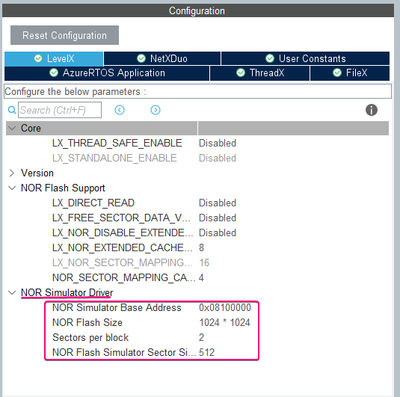Viewport: 400px width, 397px height.
Task: Open the information icon
Action: pyautogui.click(x=372, y=110)
